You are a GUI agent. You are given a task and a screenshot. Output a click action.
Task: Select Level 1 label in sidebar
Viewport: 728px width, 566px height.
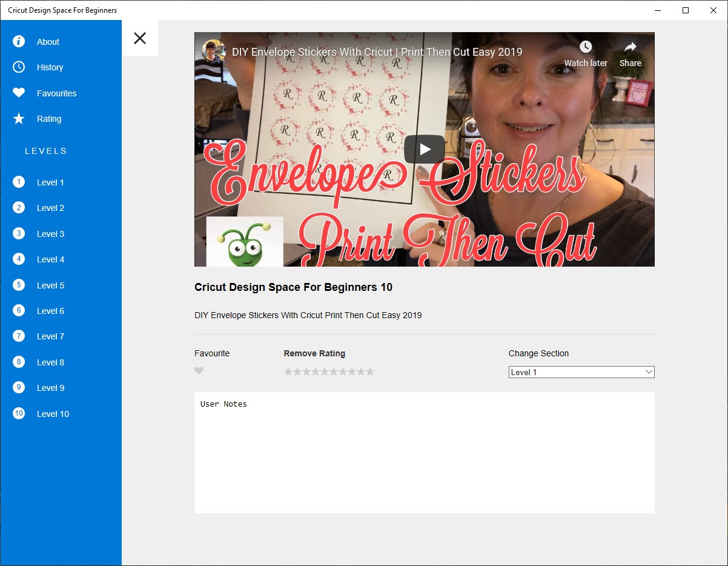pyautogui.click(x=50, y=182)
